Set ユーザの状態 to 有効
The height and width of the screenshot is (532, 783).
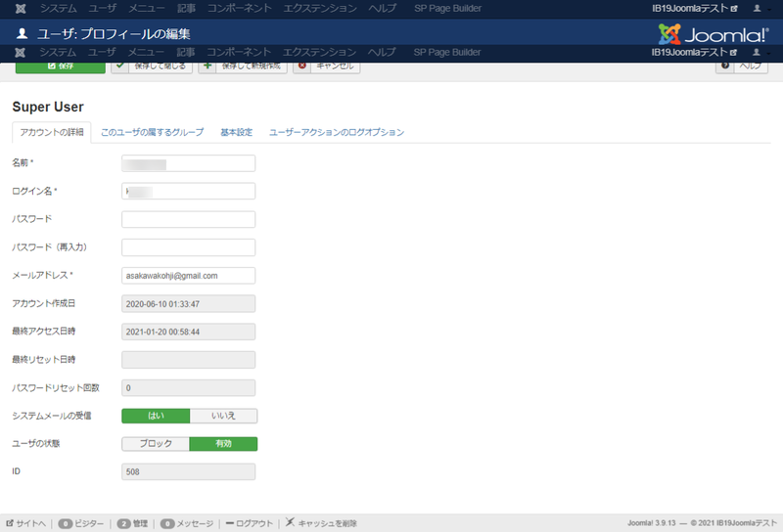point(224,444)
